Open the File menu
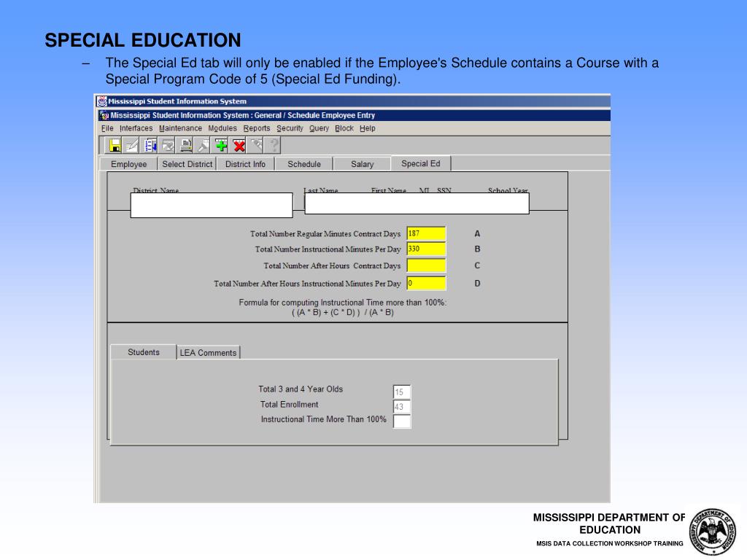747x560 pixels. 107,128
